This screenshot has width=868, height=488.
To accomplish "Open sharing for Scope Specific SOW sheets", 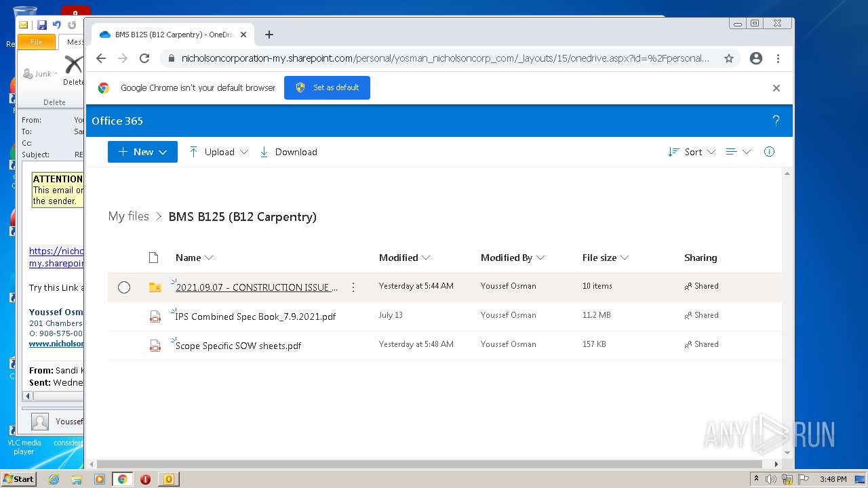I will click(701, 344).
